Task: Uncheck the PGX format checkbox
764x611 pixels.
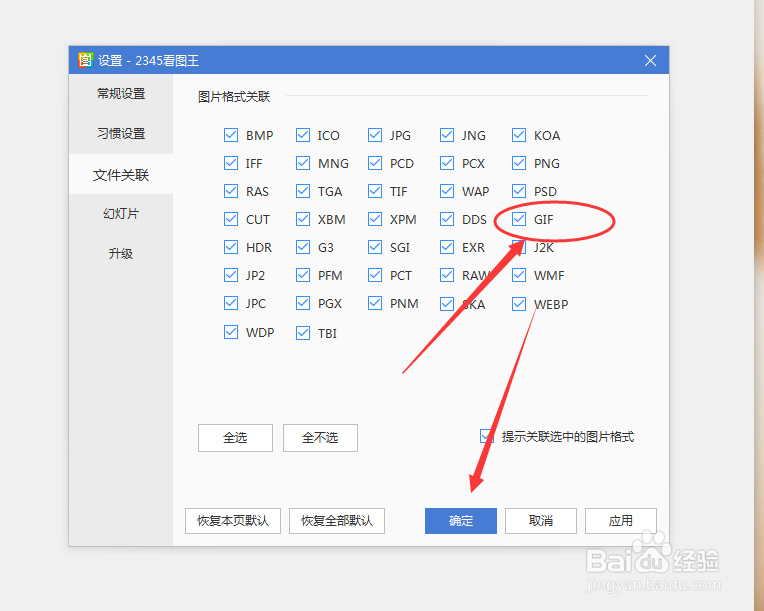Action: coord(303,303)
